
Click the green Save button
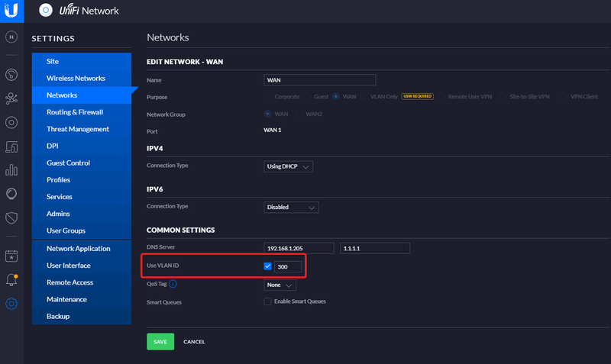pos(160,342)
